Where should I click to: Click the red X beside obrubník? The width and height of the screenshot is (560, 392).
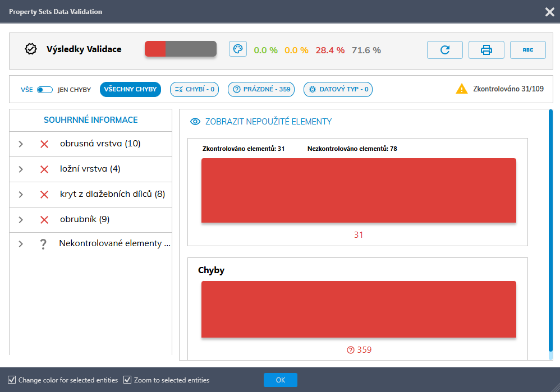click(44, 220)
